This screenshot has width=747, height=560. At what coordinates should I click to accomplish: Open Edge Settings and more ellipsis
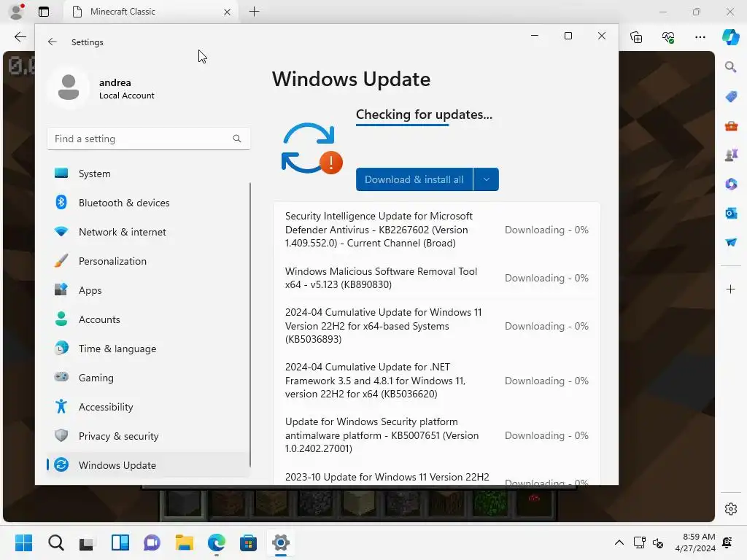(x=700, y=37)
